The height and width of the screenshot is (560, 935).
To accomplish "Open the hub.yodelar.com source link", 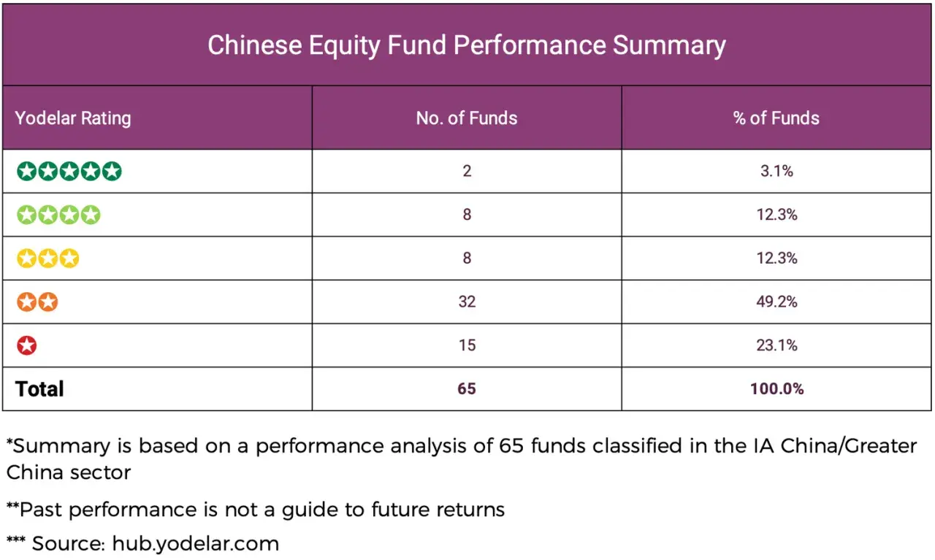I will pos(195,544).
